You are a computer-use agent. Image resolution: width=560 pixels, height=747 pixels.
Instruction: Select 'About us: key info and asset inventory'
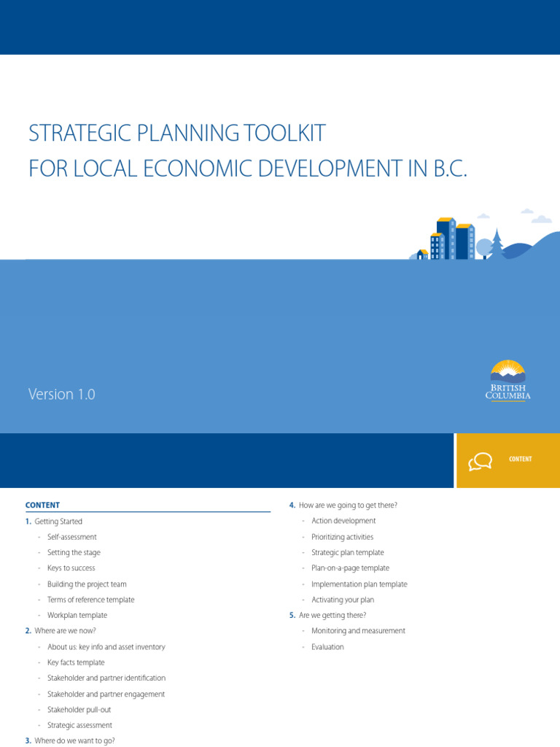tap(106, 647)
